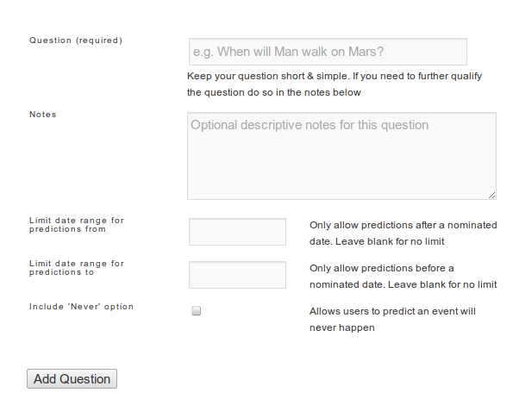Click 'Allows users to predict an event' hint
Viewport: 532px width, 405px height.
(383, 311)
